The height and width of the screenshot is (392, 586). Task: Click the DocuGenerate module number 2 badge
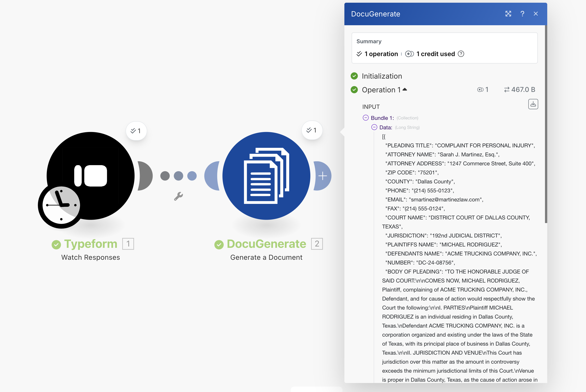[317, 244]
